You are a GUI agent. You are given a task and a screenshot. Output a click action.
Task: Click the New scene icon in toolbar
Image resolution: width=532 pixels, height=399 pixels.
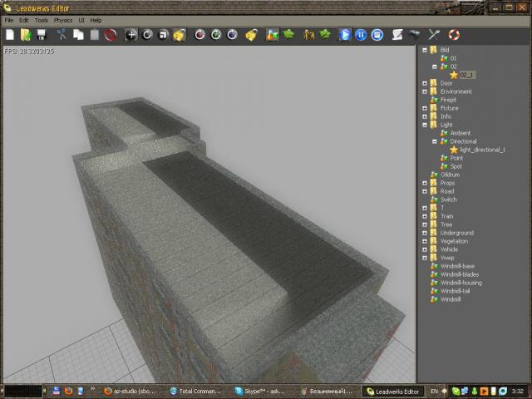pos(10,35)
